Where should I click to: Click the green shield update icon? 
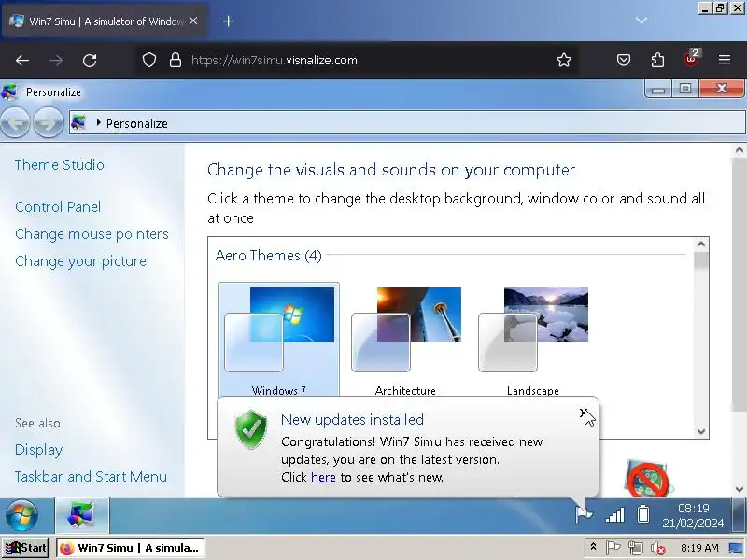[x=251, y=429]
